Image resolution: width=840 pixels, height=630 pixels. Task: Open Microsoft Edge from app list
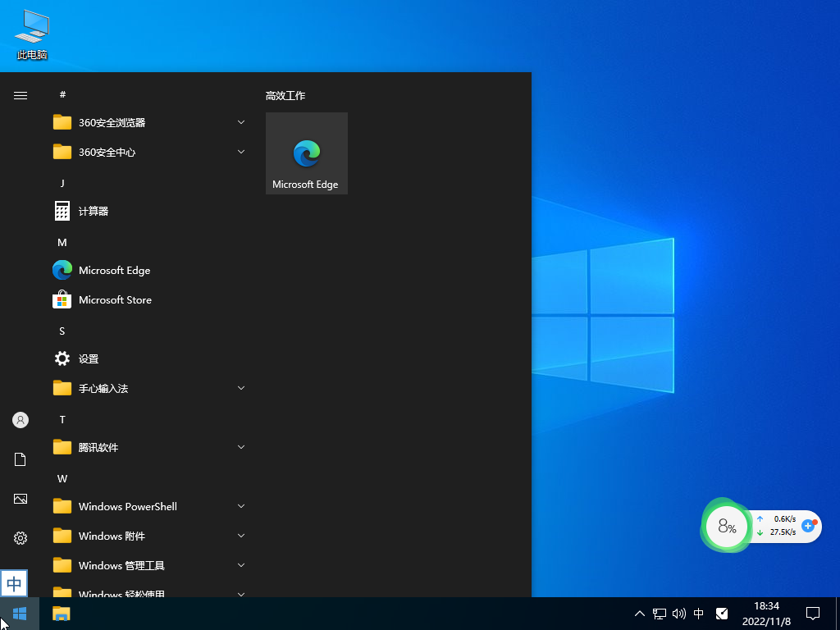[x=149, y=271]
